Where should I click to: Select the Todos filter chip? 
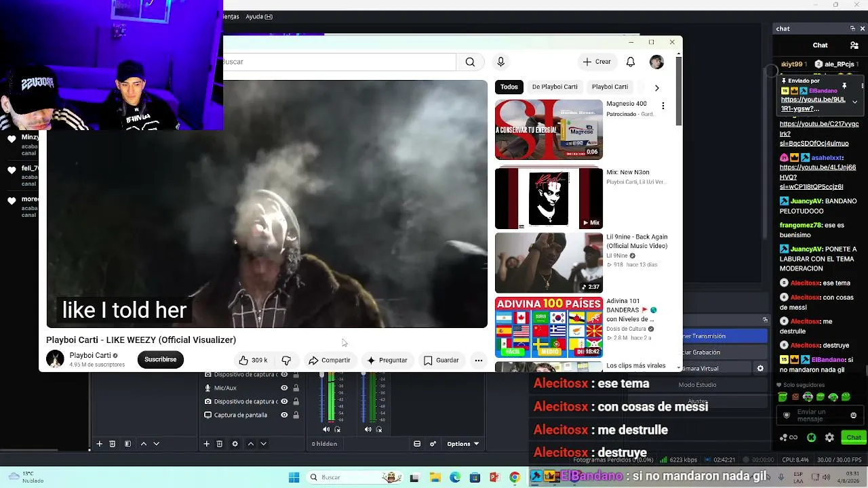coord(509,87)
